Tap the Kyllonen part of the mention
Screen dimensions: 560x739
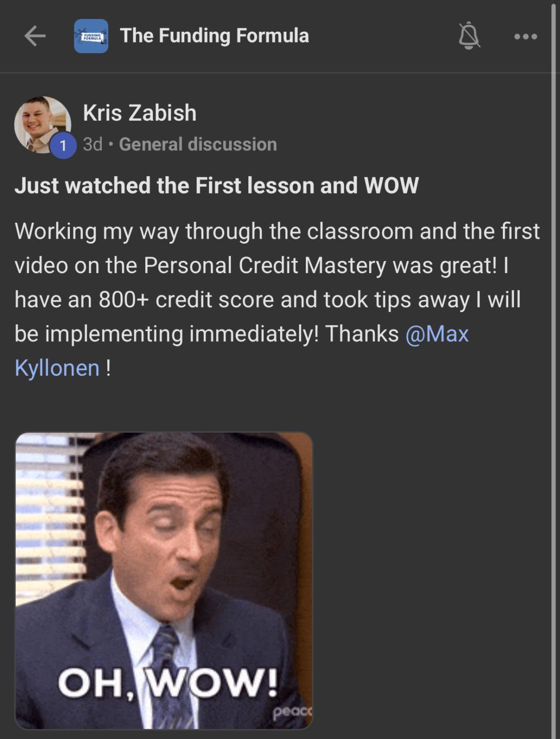57,368
